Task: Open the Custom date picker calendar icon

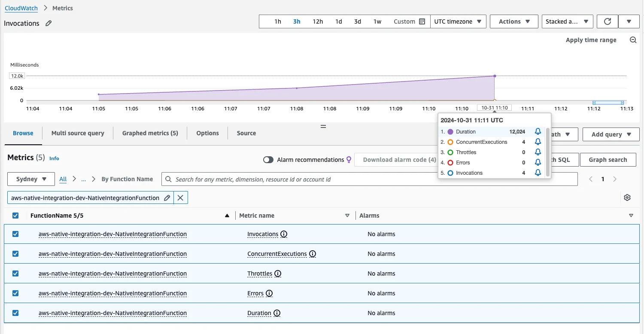Action: tap(422, 21)
